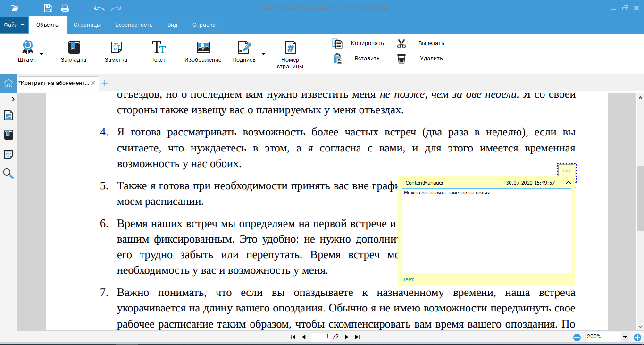Select the Заметка note tool
Screen dimensions: 644x345
pos(116,47)
